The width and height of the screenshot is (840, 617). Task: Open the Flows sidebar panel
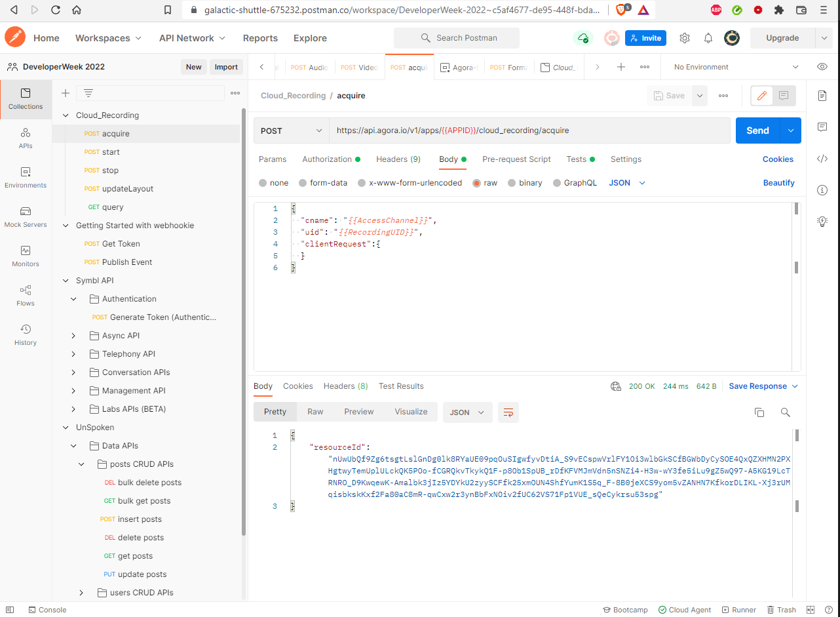26,295
